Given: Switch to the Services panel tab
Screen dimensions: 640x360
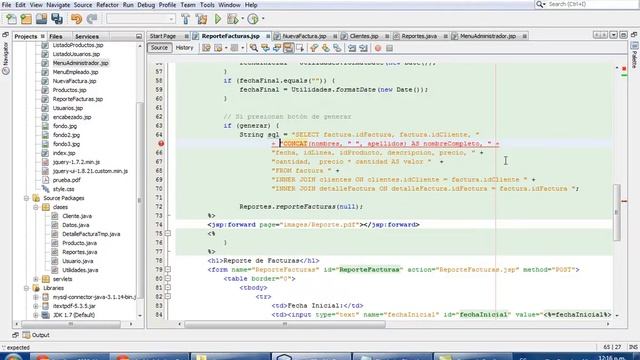Looking at the screenshot, I should pyautogui.click(x=87, y=36).
